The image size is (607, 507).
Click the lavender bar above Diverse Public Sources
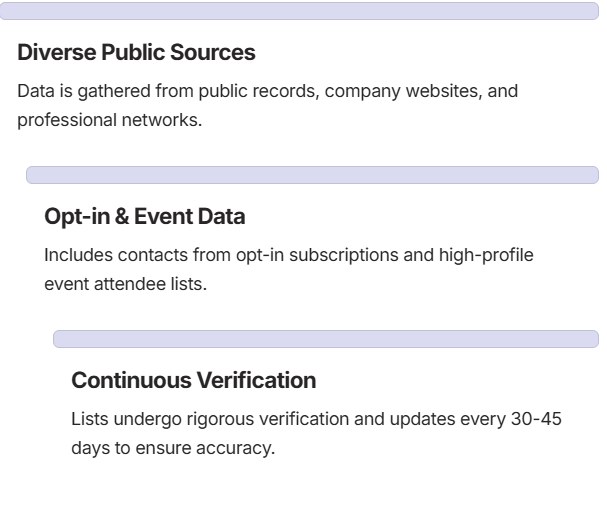(299, 11)
